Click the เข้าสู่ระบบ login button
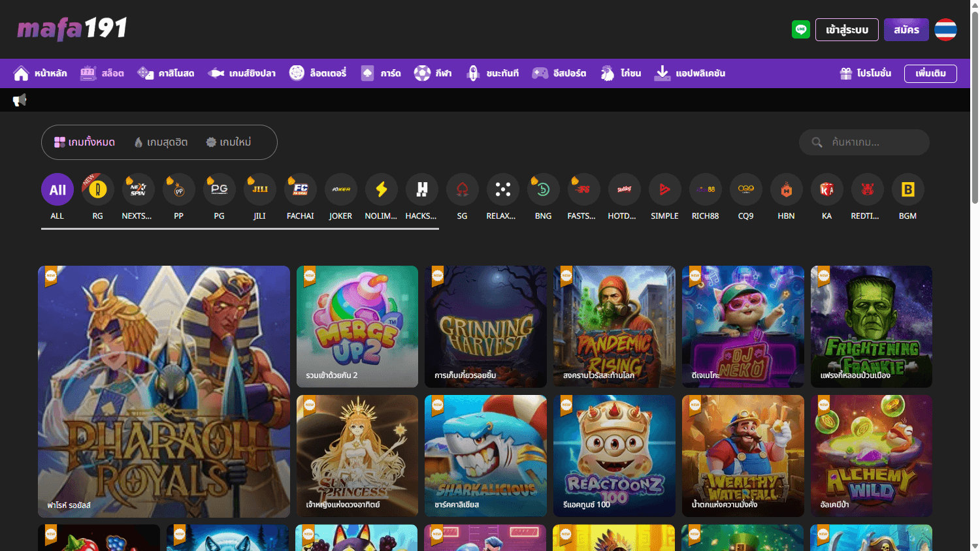 pos(847,29)
